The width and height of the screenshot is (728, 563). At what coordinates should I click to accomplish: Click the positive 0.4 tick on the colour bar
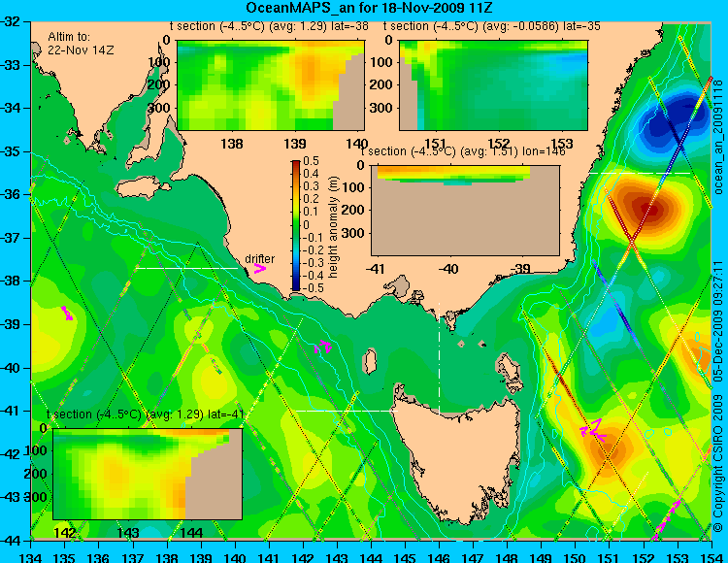[x=311, y=174]
